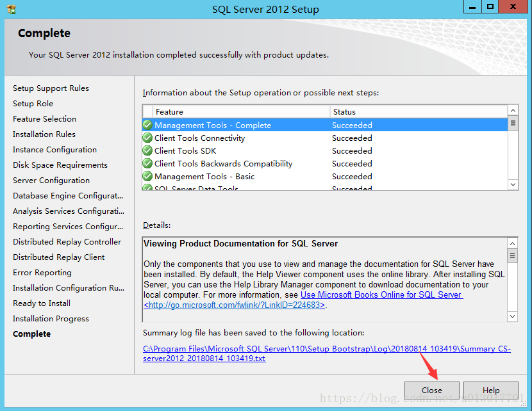The height and width of the screenshot is (411, 532).
Task: Click Installation Configuration Rules step
Action: [69, 287]
